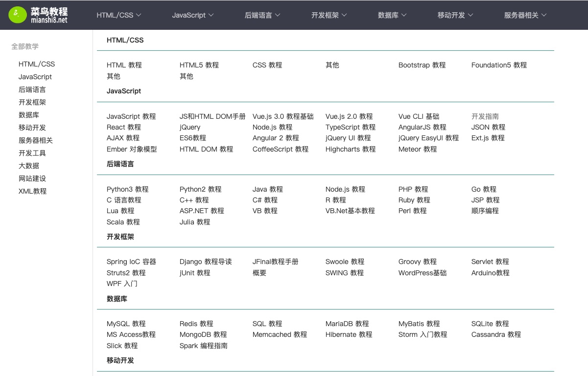This screenshot has width=588, height=376.
Task: Open Vue CLI 基础 link
Action: (x=419, y=116)
